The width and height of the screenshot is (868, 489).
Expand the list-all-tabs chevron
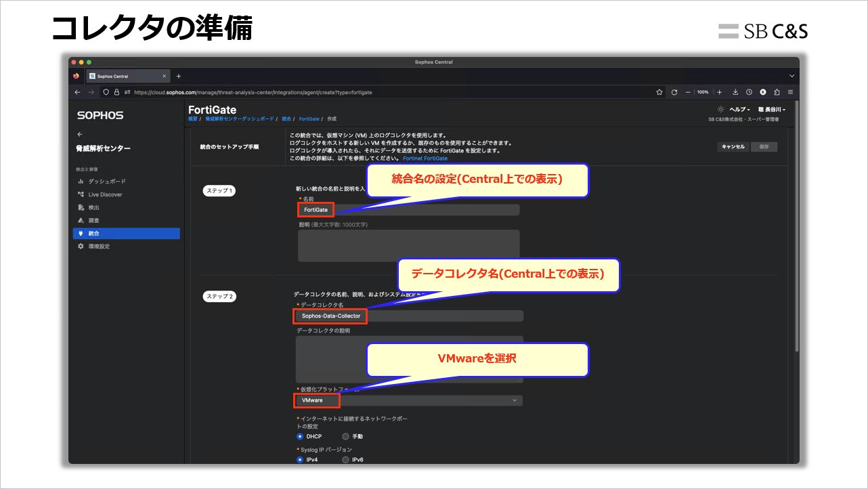tap(791, 76)
